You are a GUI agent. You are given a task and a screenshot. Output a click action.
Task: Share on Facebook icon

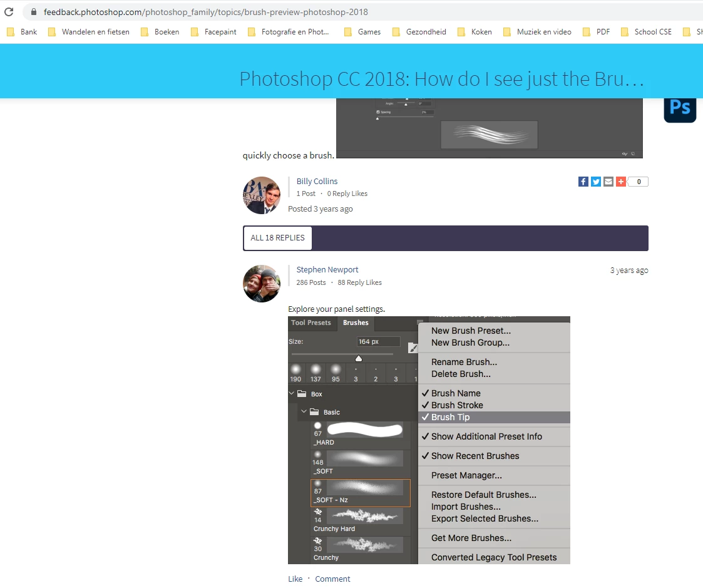583,182
